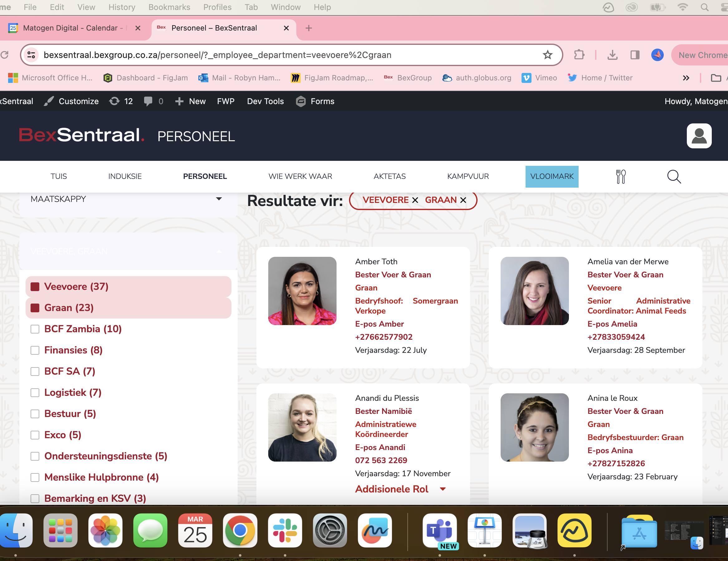Go to the WIE WERK WAAR tab
The image size is (728, 561).
click(300, 177)
